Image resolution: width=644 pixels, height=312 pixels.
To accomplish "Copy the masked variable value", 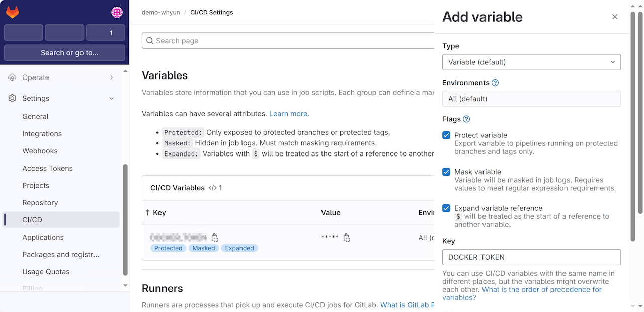I will pos(347,238).
